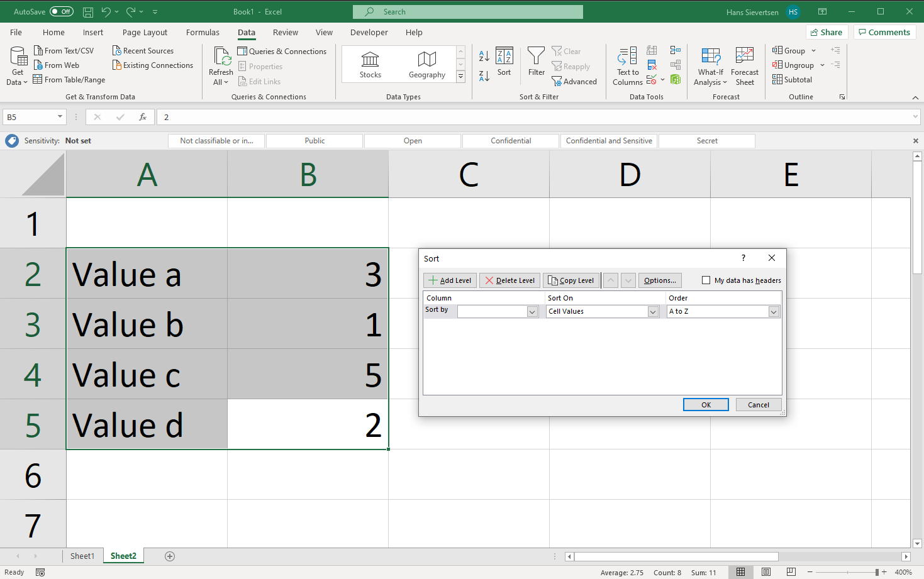Image resolution: width=924 pixels, height=579 pixels.
Task: Close the sensitivity bar
Action: click(915, 141)
